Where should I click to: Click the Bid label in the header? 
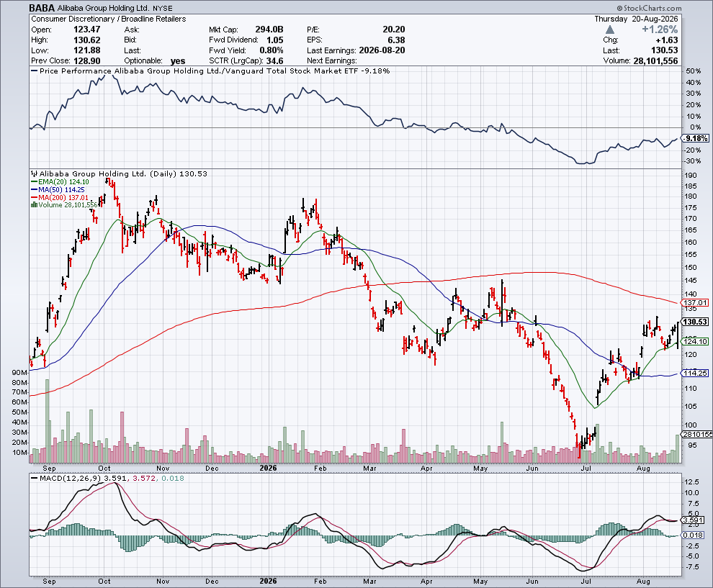[x=130, y=40]
